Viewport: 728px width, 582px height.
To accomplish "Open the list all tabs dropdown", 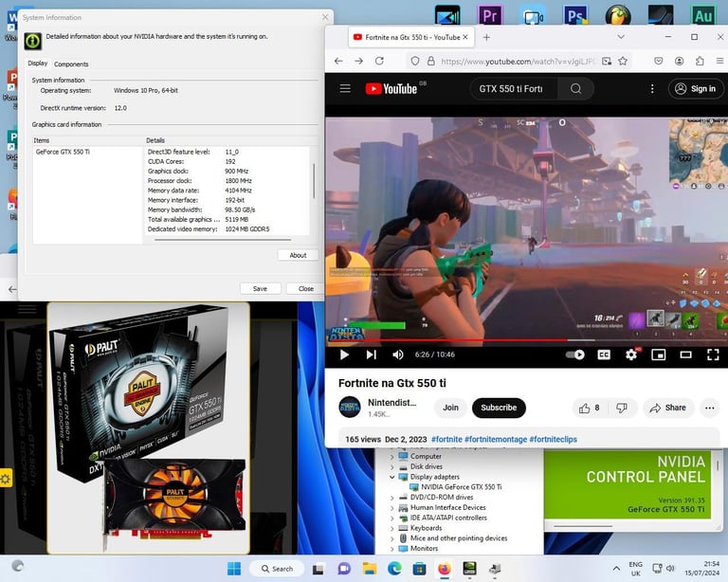I will pyautogui.click(x=621, y=37).
